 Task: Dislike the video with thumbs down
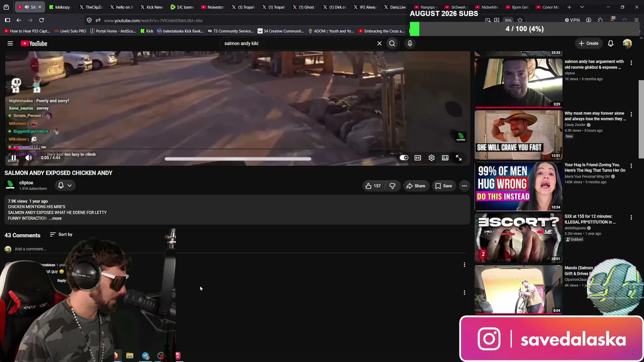[x=392, y=186]
